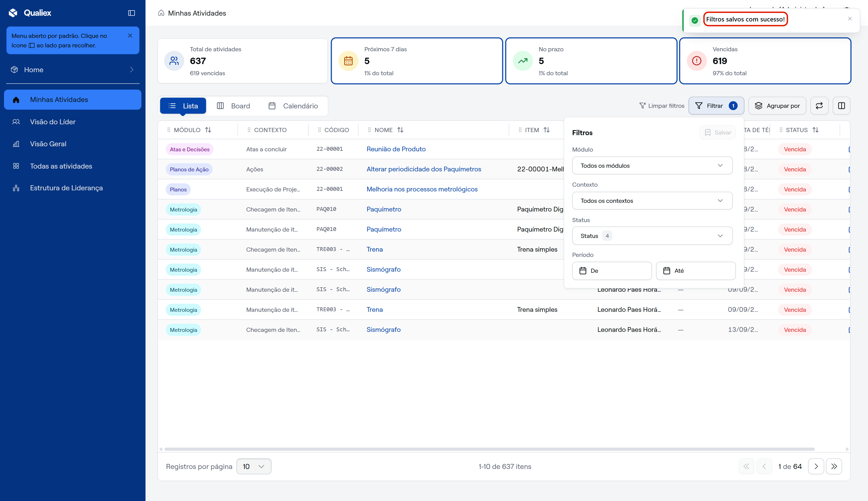Viewport: 868px width, 501px height.
Task: Switch to the Board view tab
Action: 233,106
